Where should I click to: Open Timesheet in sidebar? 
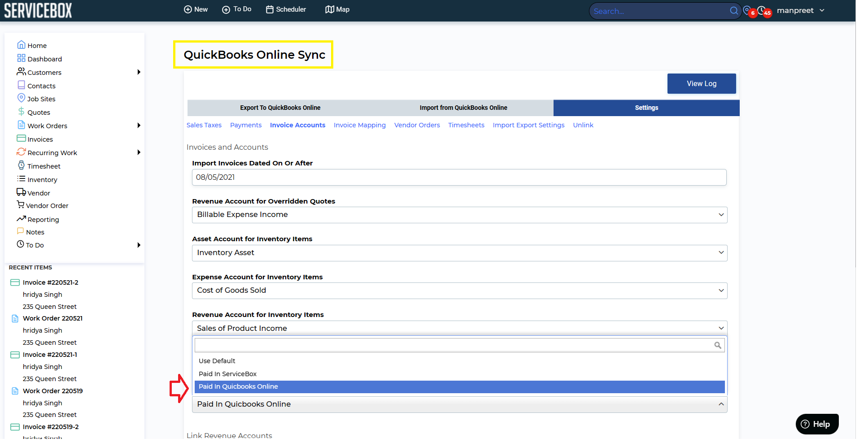pos(39,166)
